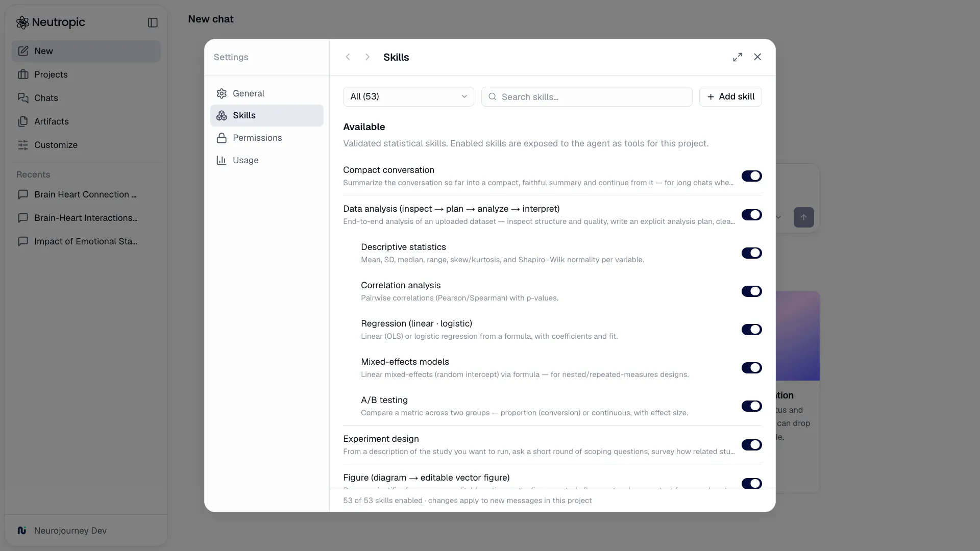Disable Descriptive statistics skill
This screenshot has height=551, width=980.
(x=752, y=253)
